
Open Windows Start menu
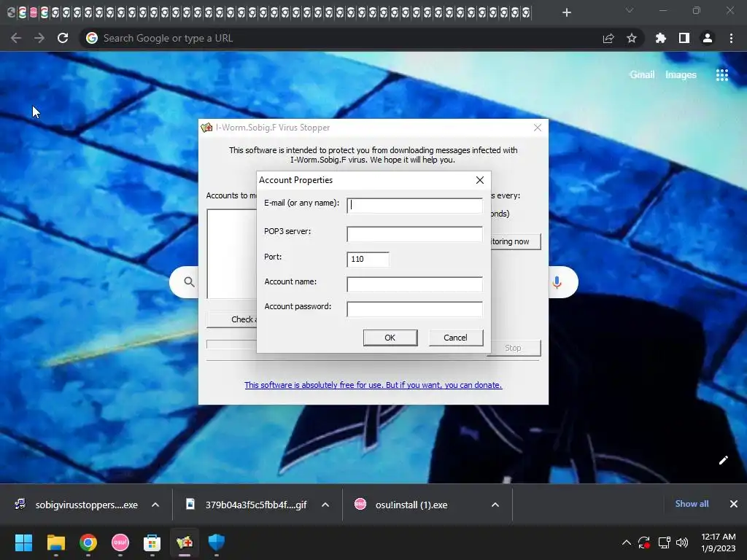coord(23,542)
